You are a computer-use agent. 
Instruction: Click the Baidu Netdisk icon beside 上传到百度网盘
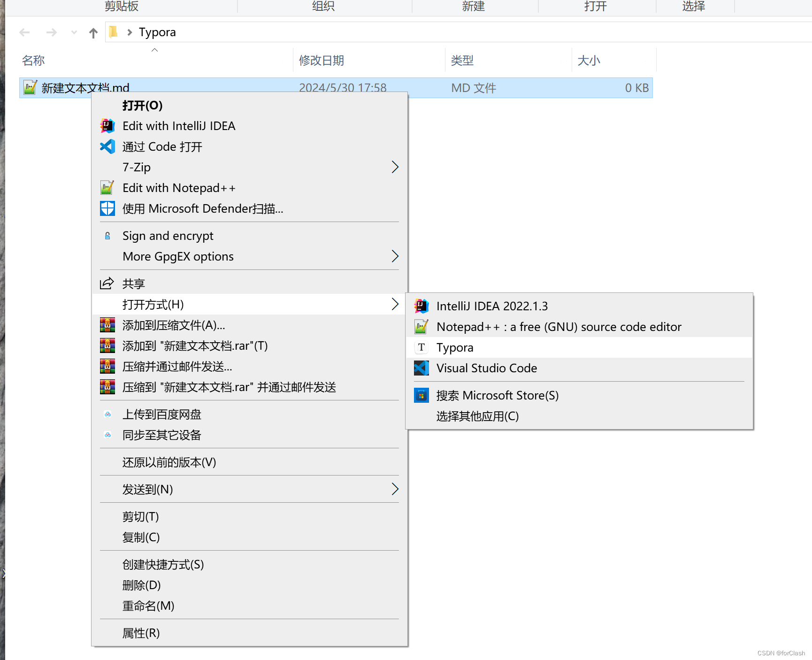point(107,414)
